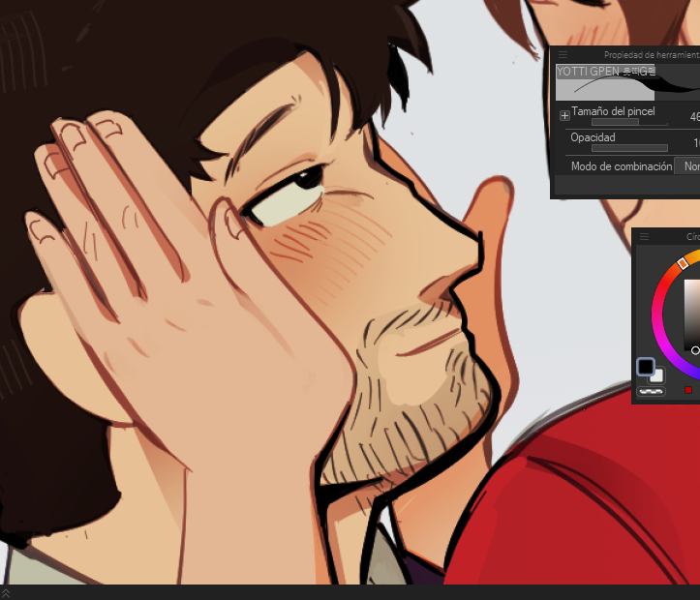
Task: Select the white sub color swatch
Action: (x=657, y=376)
